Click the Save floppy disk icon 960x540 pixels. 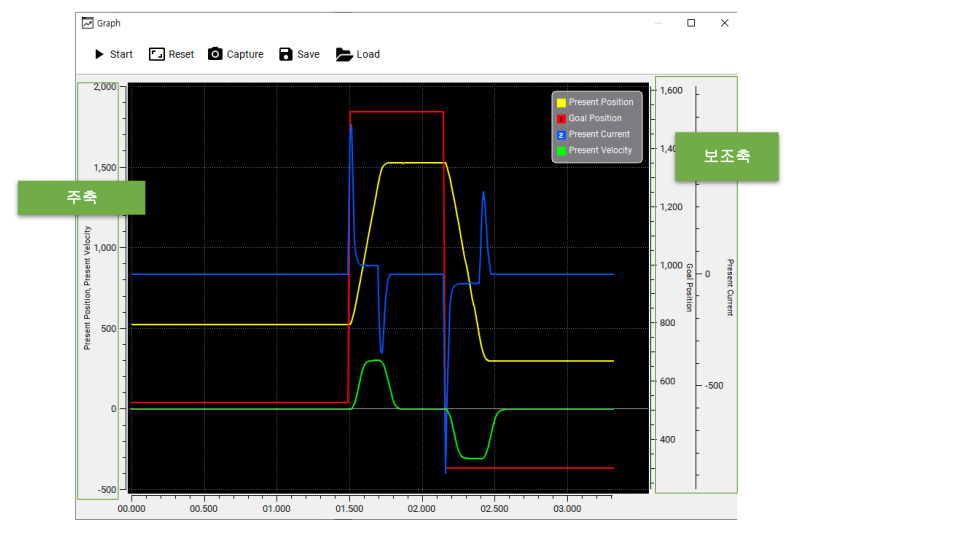286,54
